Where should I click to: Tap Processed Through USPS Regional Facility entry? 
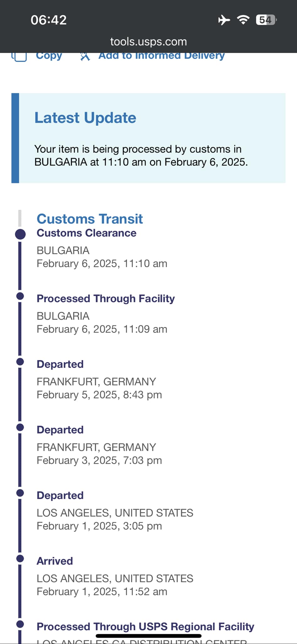click(145, 627)
